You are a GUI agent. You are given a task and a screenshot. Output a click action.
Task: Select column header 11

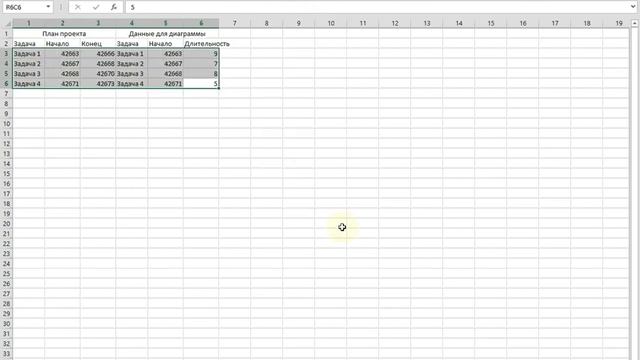[x=362, y=23]
